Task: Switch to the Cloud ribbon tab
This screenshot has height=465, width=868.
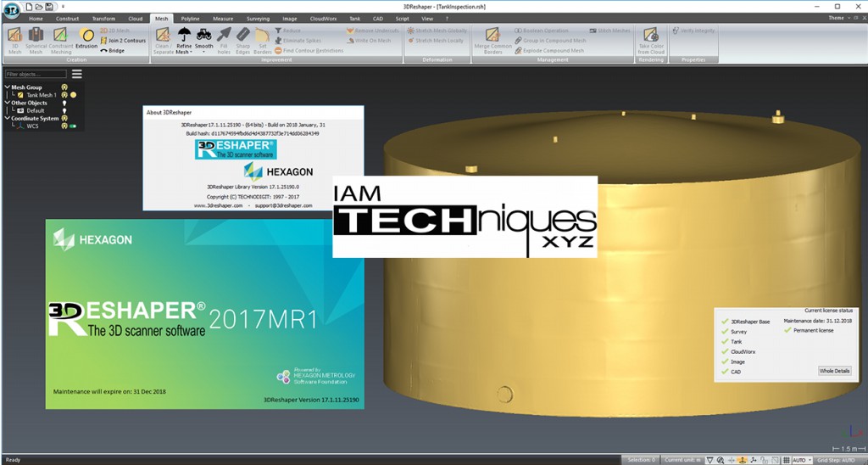Action: click(135, 19)
